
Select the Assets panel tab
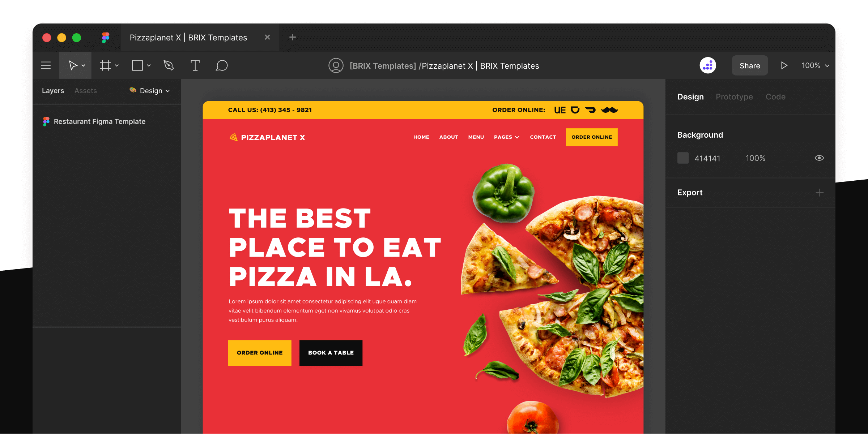pyautogui.click(x=86, y=91)
